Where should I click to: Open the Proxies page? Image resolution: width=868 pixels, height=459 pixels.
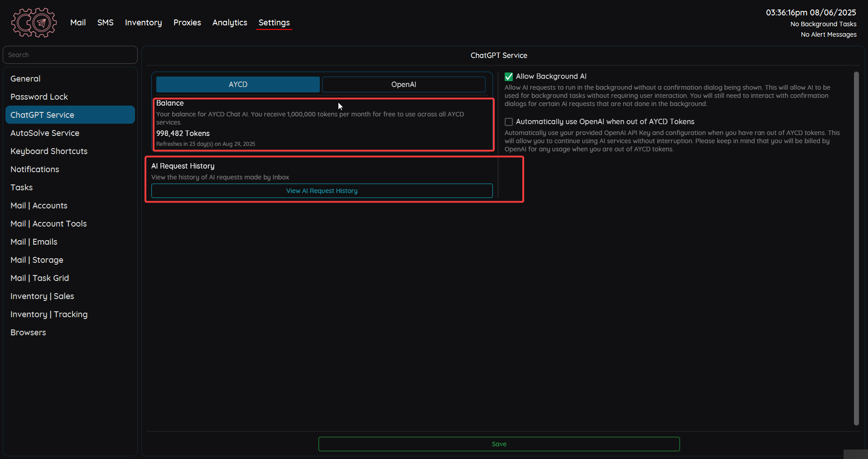coord(187,22)
